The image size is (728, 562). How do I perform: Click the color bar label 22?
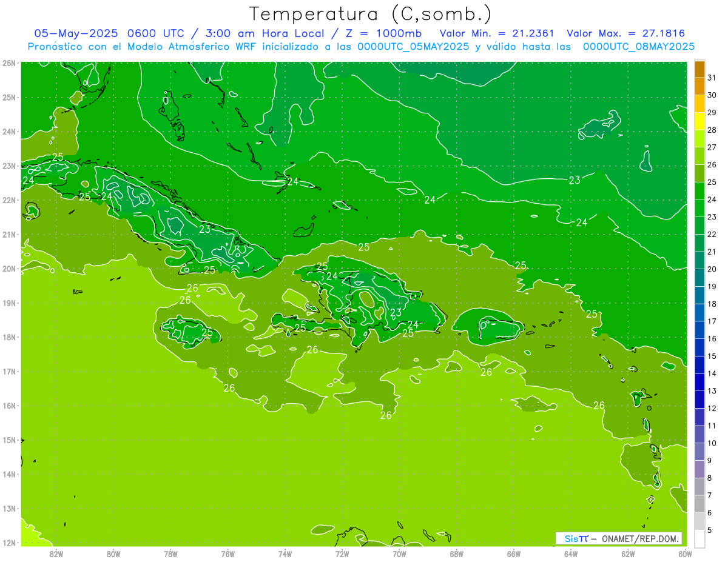click(712, 234)
